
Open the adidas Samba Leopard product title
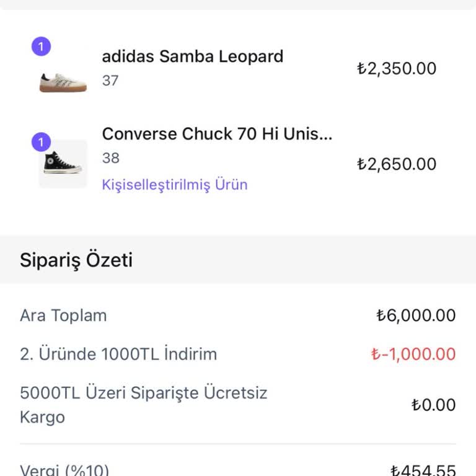(192, 56)
